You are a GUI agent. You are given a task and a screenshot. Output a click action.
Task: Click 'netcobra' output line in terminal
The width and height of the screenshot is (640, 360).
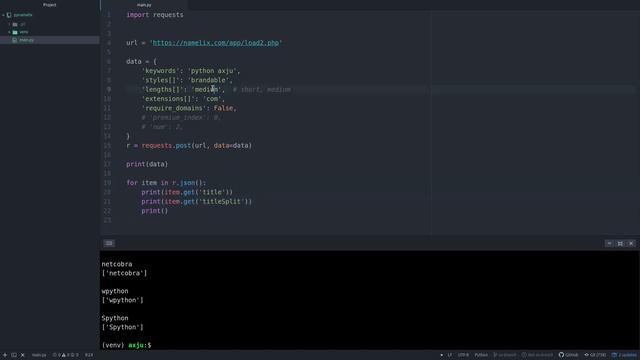117,264
